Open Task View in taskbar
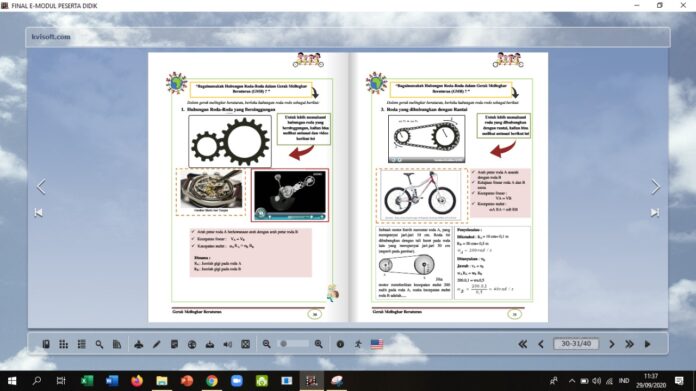The height and width of the screenshot is (391, 696). [x=61, y=381]
